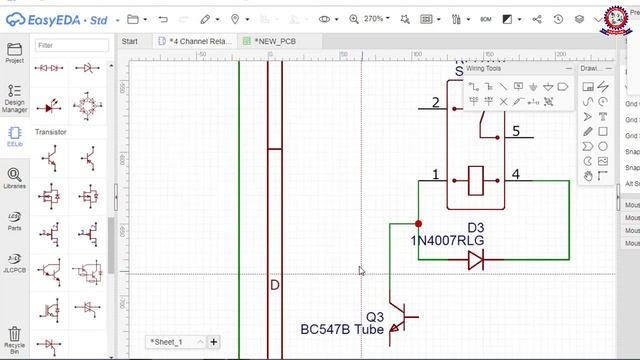
Task: Place the VCC power flag
Action: [x=473, y=101]
